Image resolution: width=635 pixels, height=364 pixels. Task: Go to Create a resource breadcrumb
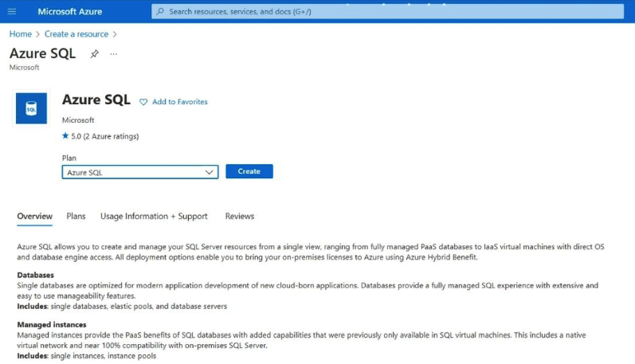(76, 34)
